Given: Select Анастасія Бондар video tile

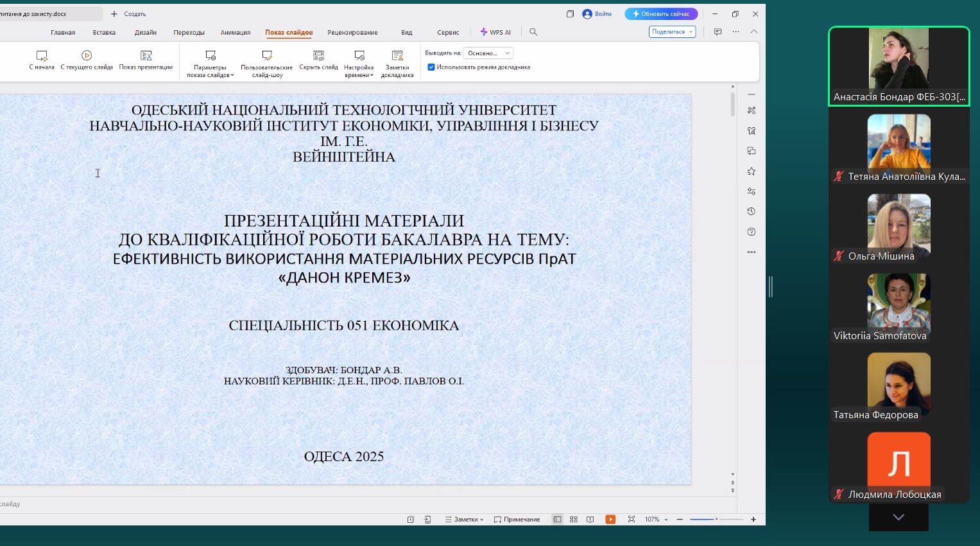Looking at the screenshot, I should tap(898, 66).
